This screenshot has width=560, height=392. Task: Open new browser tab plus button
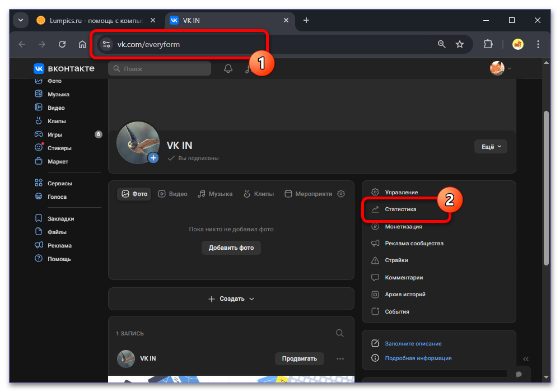[306, 20]
